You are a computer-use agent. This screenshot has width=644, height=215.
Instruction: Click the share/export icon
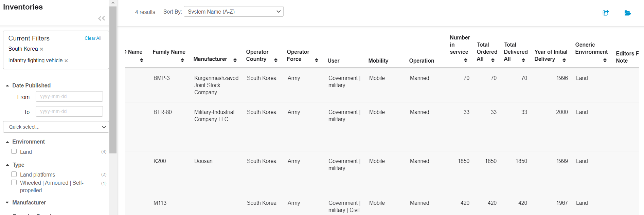pos(606,13)
